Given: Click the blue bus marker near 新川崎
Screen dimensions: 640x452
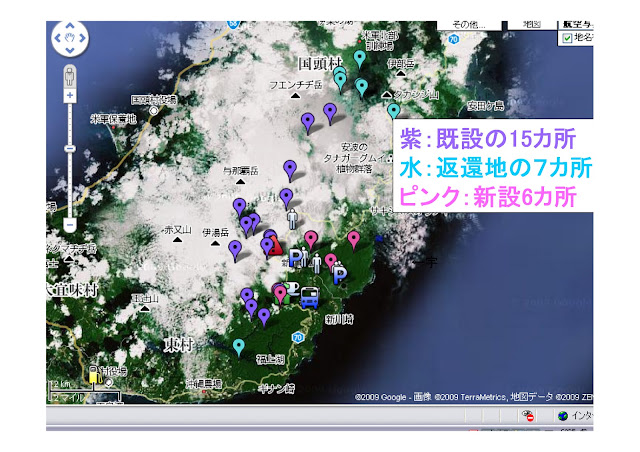Looking at the screenshot, I should coord(309,297).
